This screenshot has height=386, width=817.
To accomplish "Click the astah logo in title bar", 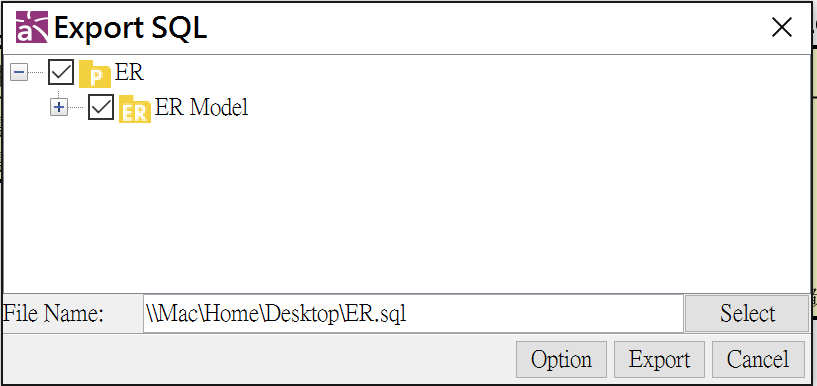I will pyautogui.click(x=32, y=27).
